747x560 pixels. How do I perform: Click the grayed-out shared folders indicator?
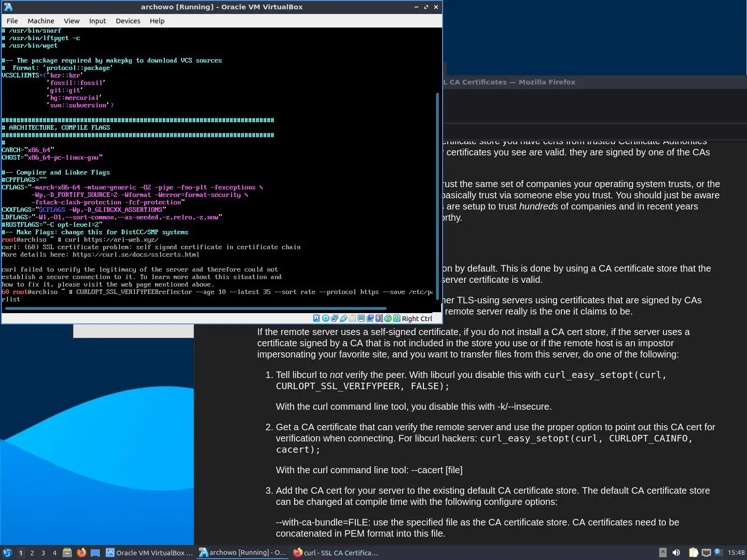click(352, 318)
